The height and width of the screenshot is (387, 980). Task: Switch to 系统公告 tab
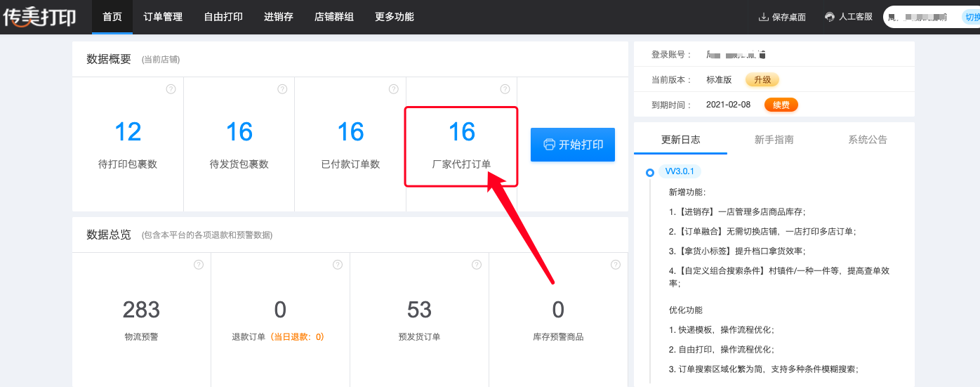(x=868, y=140)
